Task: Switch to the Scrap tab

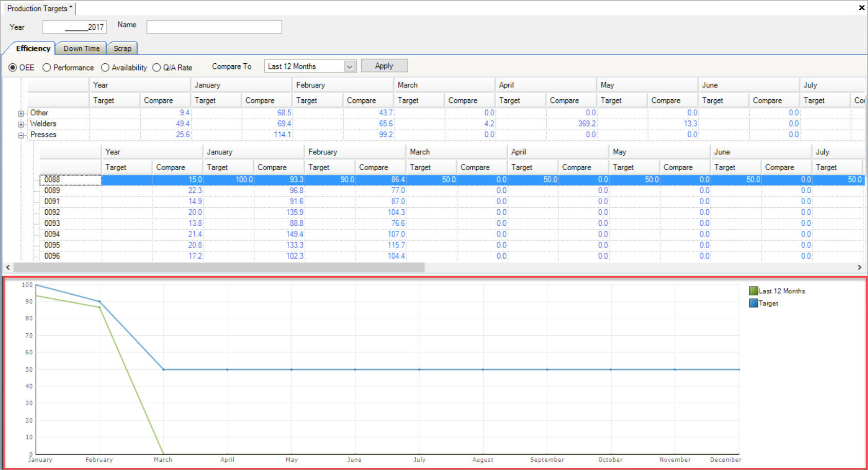Action: coord(122,48)
